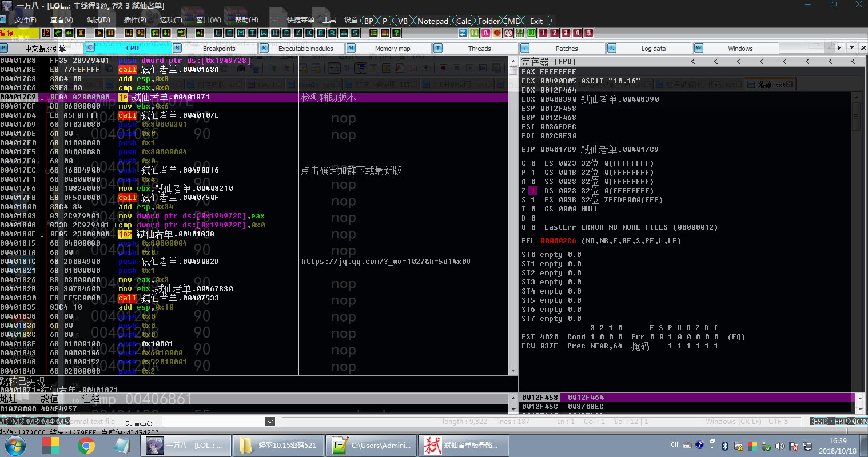Open Executable modules with E icon
Viewport: 868px width, 457px height.
[229, 33]
